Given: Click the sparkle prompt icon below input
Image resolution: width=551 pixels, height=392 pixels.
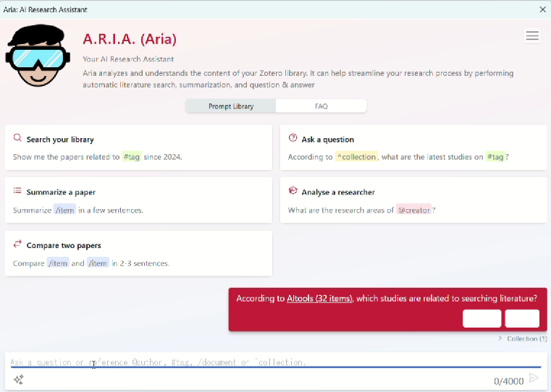Looking at the screenshot, I should coord(19,380).
